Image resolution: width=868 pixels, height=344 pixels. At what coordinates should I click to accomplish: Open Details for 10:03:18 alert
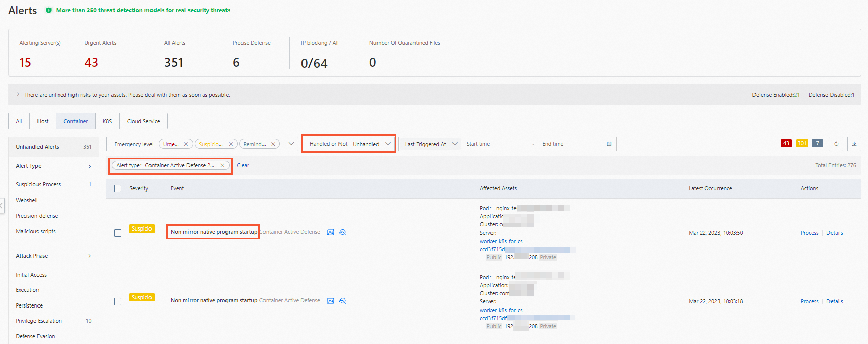(x=835, y=301)
